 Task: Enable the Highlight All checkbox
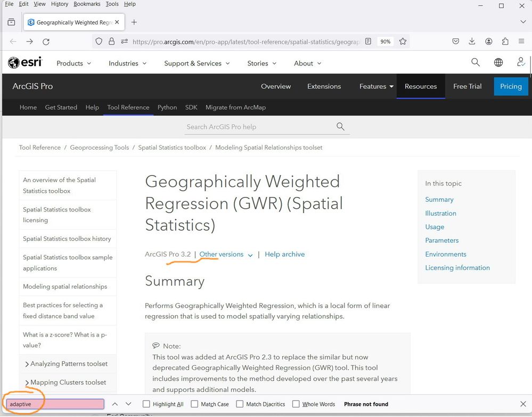(x=146, y=404)
